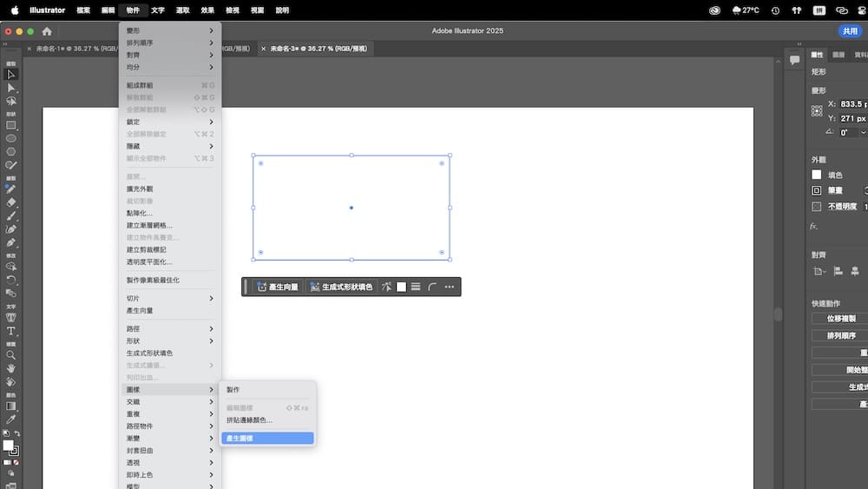Choose 製作 in the 圖樣 submenu
The height and width of the screenshot is (489, 868).
[x=268, y=390]
